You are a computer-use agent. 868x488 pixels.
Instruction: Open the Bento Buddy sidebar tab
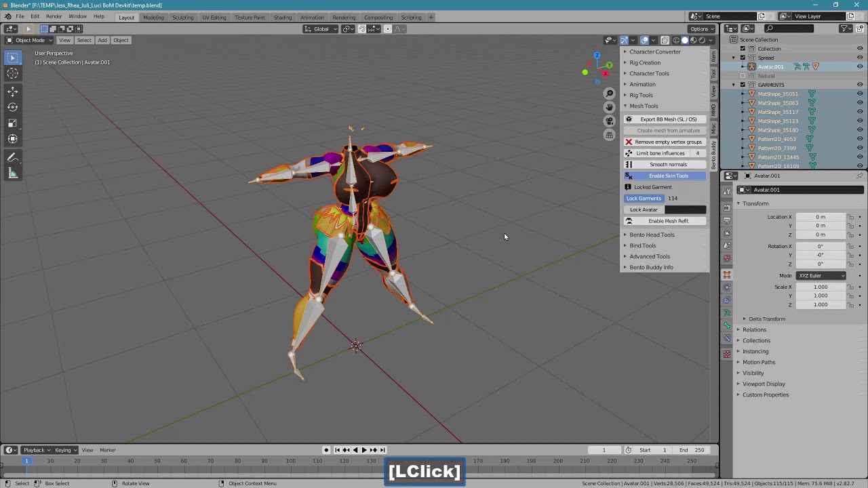[714, 155]
